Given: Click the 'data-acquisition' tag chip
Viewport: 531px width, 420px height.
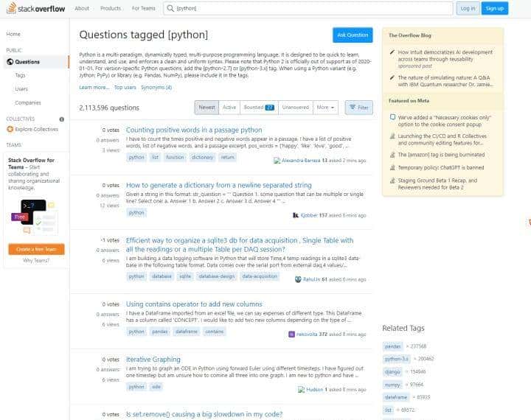Looking at the screenshot, I should click(260, 276).
